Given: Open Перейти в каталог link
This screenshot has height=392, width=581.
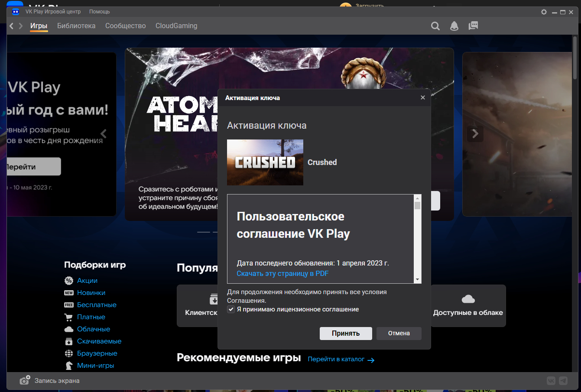Looking at the screenshot, I should [336, 359].
